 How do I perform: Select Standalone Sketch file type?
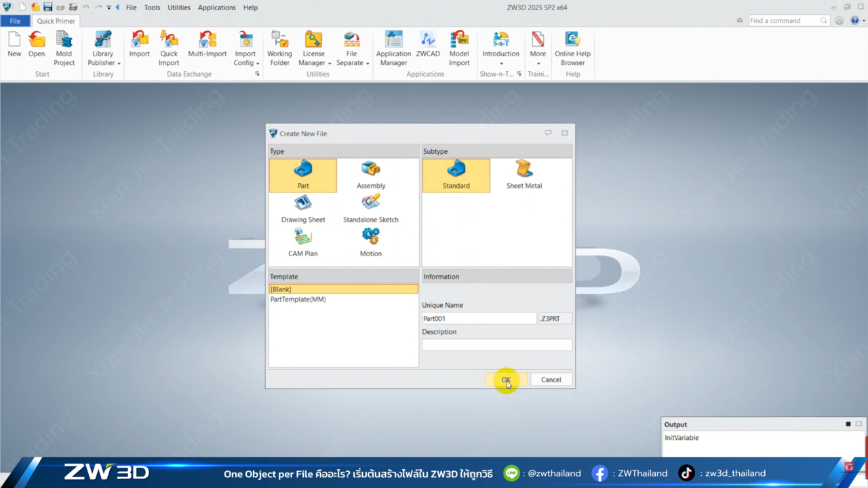point(370,209)
